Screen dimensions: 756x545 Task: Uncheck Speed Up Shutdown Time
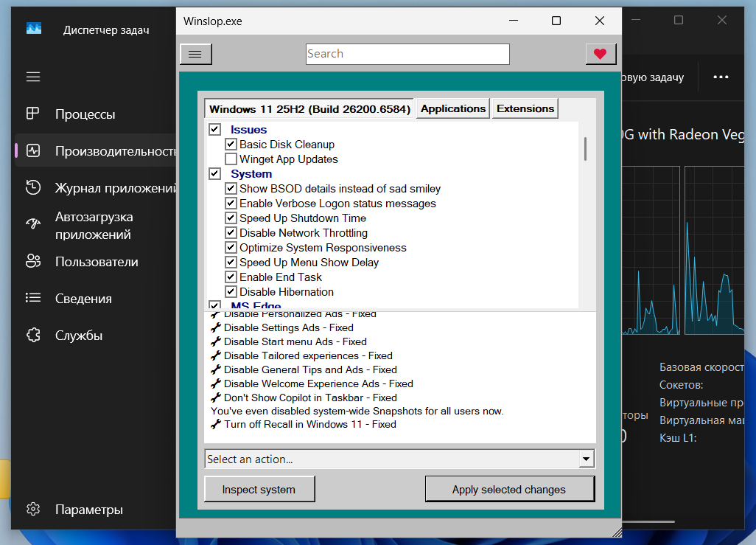[231, 218]
